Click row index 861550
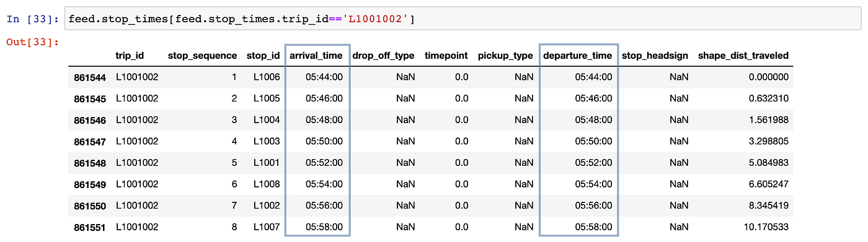868x242 pixels. click(x=90, y=205)
